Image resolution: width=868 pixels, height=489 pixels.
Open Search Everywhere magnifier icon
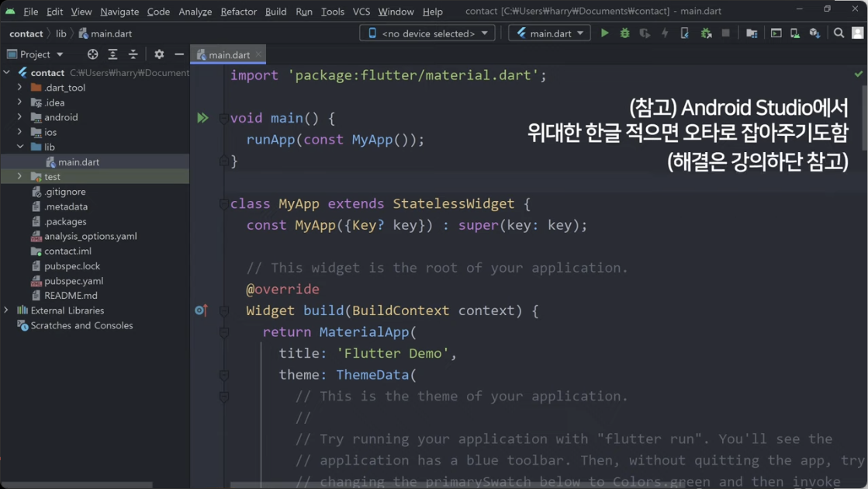coord(839,33)
